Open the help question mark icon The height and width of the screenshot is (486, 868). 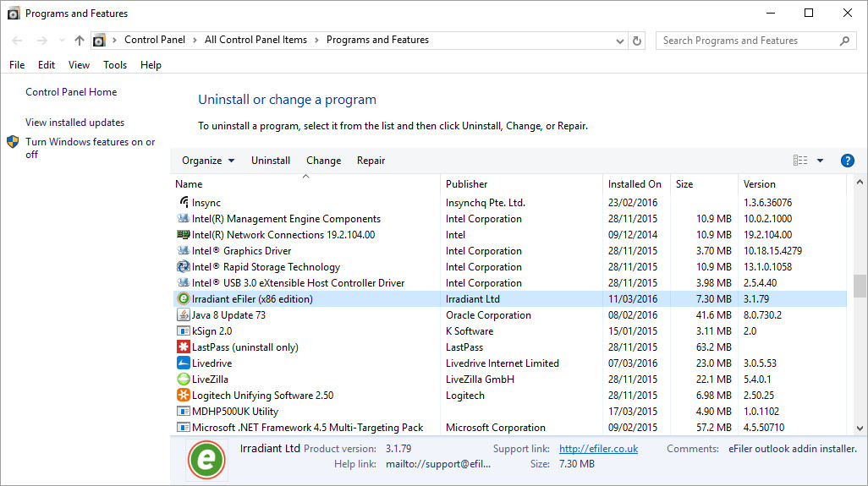[847, 161]
